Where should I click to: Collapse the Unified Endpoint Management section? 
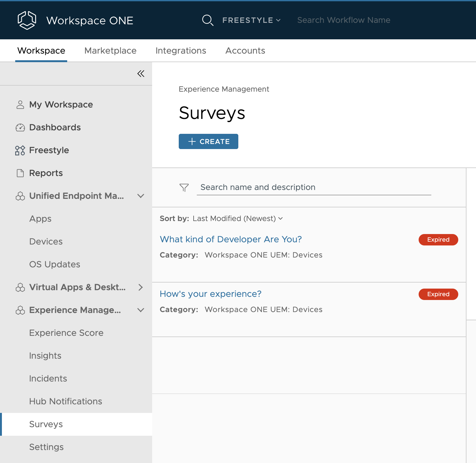141,196
